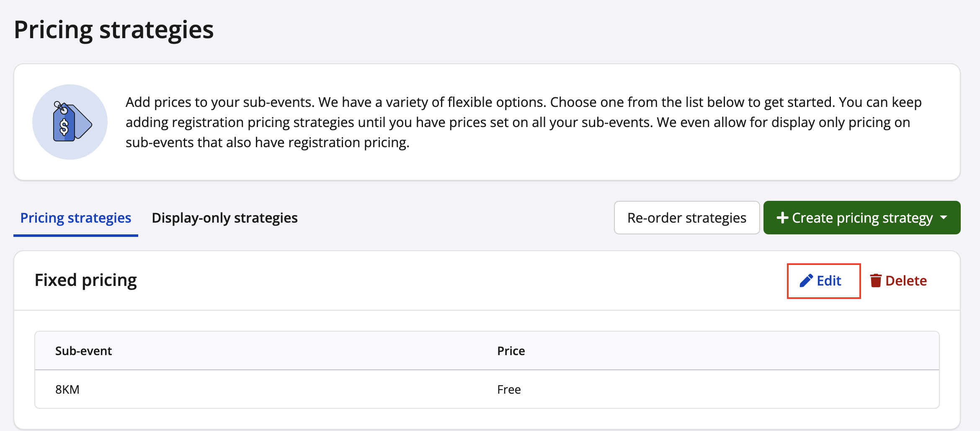Open the Display-only strategies tab

coord(224,218)
